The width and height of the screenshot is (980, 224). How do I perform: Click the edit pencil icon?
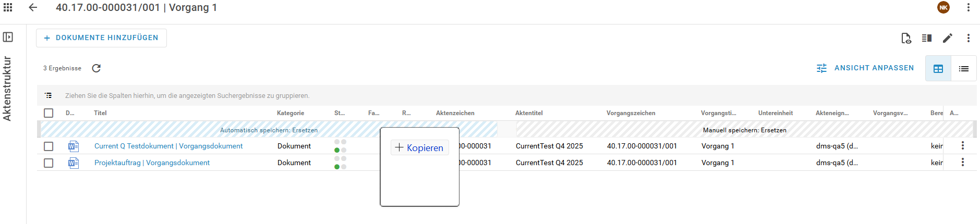[948, 38]
